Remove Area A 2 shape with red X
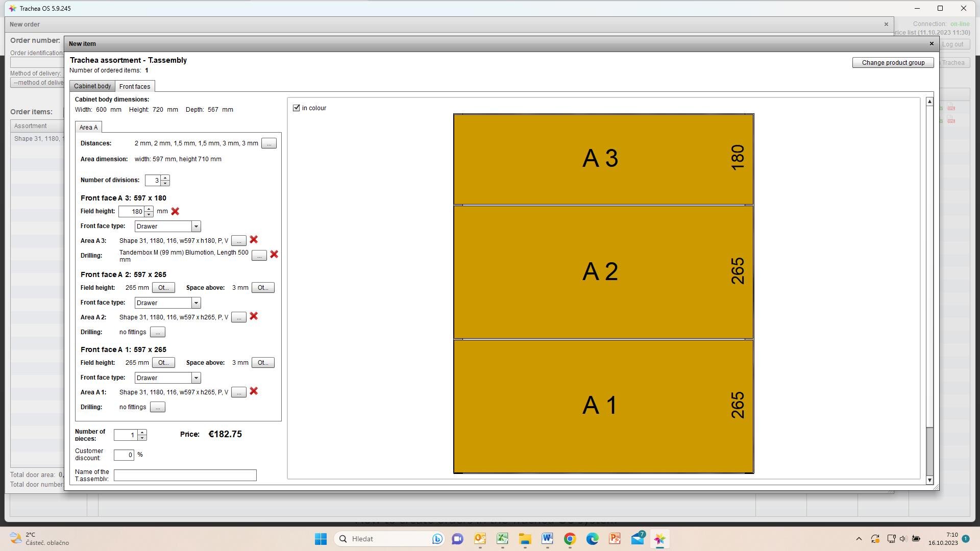980x551 pixels. coord(254,316)
